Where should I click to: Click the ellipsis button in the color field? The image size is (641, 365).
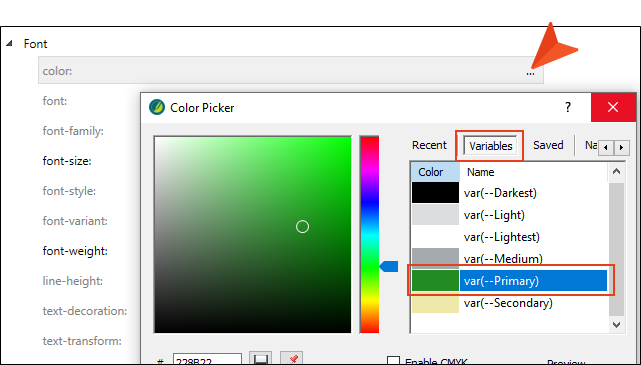(530, 74)
